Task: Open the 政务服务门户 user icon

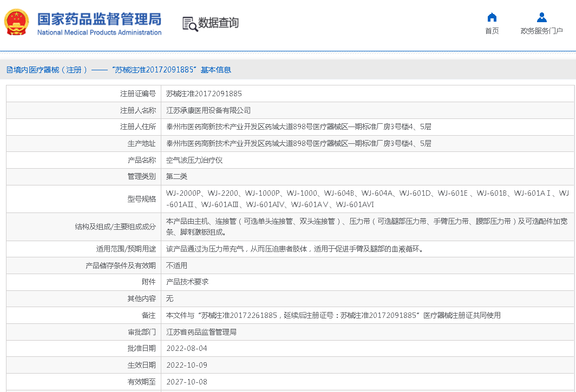Action: coord(541,17)
